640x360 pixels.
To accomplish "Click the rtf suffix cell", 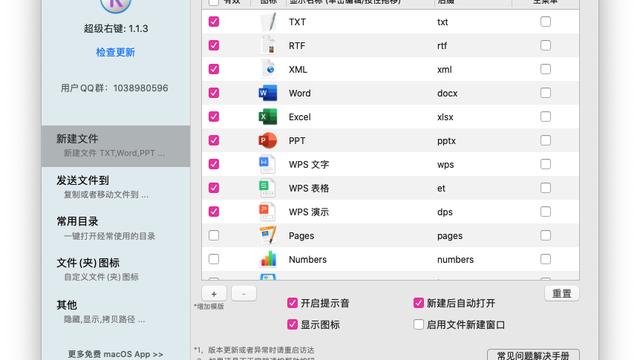I will coord(442,46).
